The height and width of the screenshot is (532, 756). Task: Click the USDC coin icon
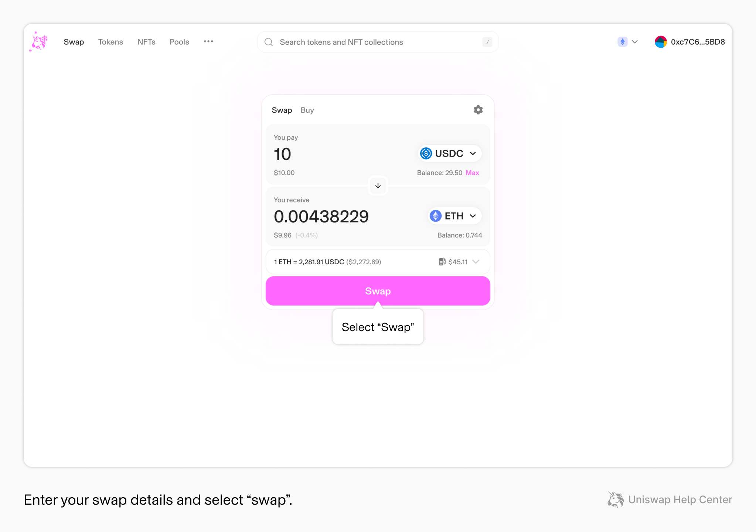pos(426,153)
